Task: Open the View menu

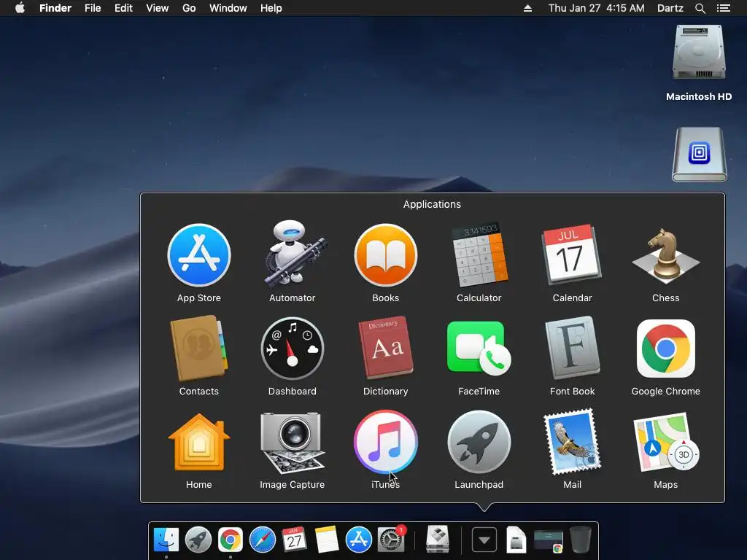Action: coord(158,8)
